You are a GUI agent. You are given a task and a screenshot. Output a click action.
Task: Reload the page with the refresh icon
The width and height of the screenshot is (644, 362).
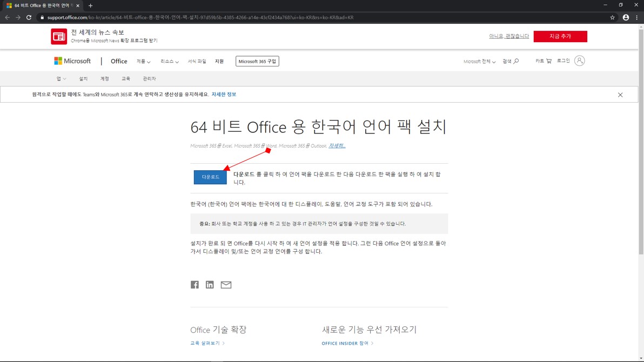click(29, 17)
